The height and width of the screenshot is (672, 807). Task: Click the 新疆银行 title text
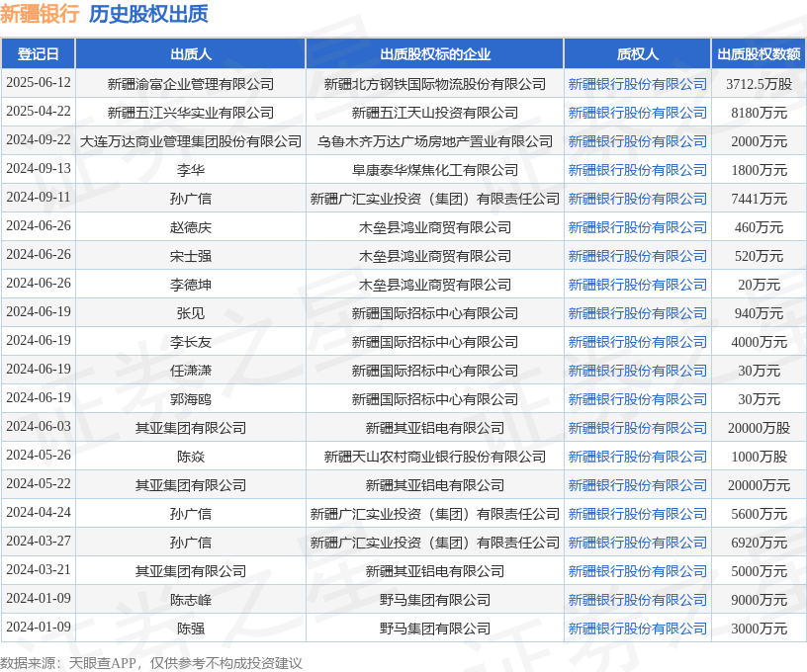pos(40,14)
